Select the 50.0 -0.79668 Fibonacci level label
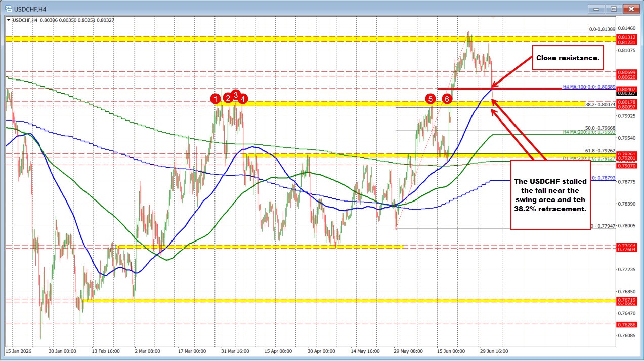Viewport: 644px width, 361px height. click(600, 128)
